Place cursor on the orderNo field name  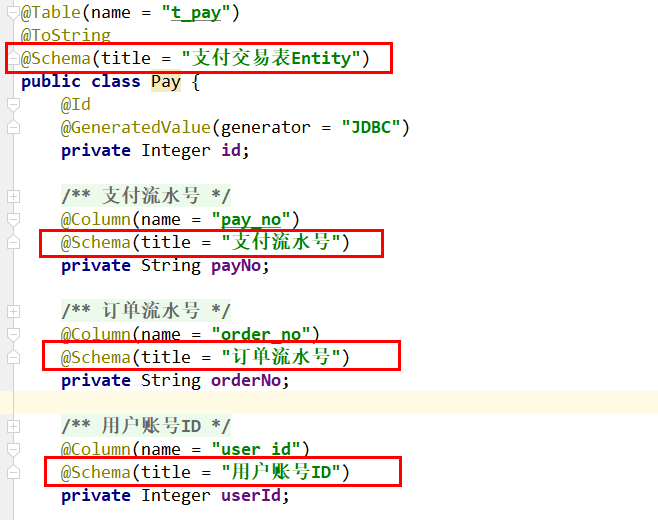pos(249,381)
